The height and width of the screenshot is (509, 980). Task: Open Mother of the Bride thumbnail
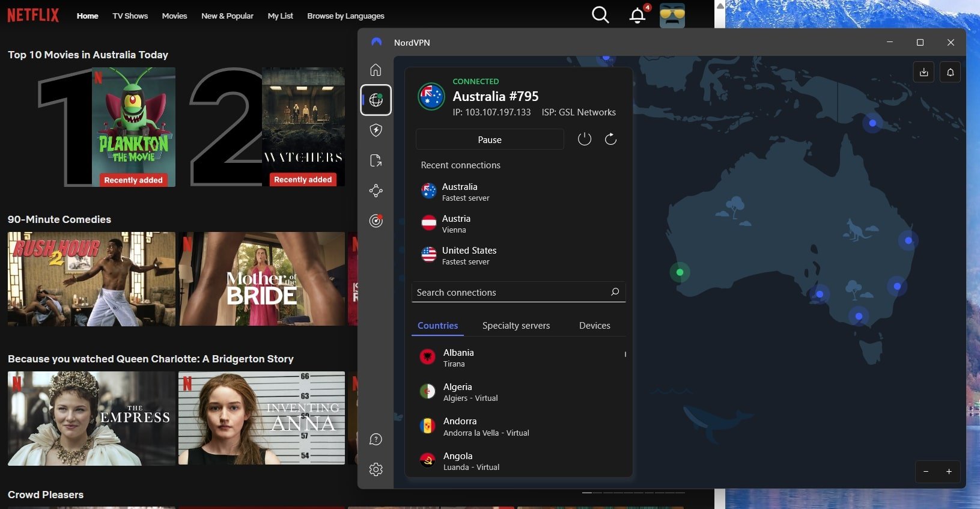pyautogui.click(x=261, y=279)
